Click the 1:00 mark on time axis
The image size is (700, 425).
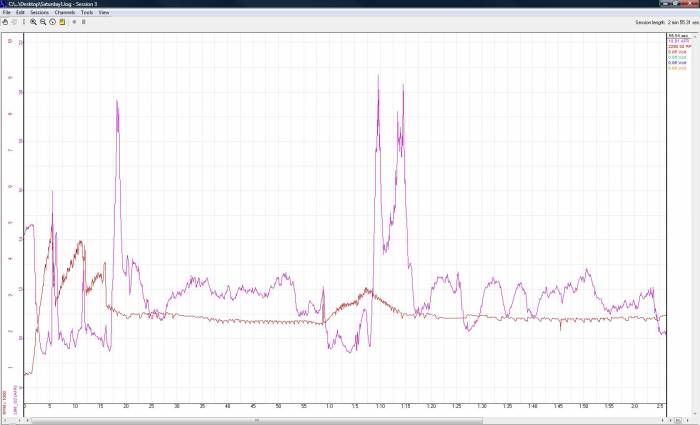pyautogui.click(x=329, y=406)
